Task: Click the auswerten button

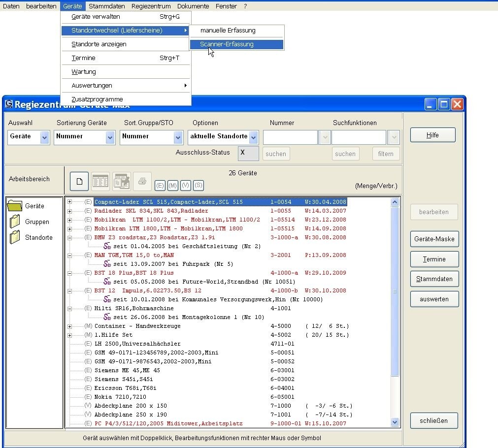Action: [x=434, y=299]
